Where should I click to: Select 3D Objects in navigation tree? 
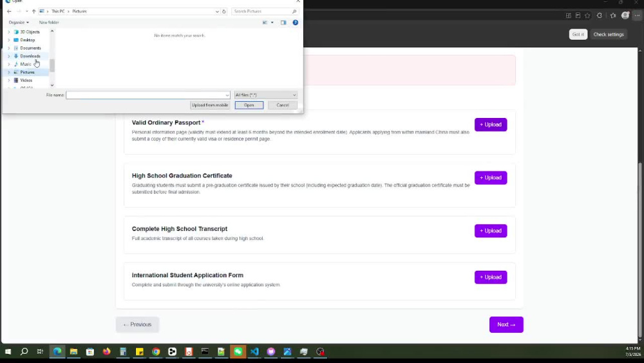30,32
